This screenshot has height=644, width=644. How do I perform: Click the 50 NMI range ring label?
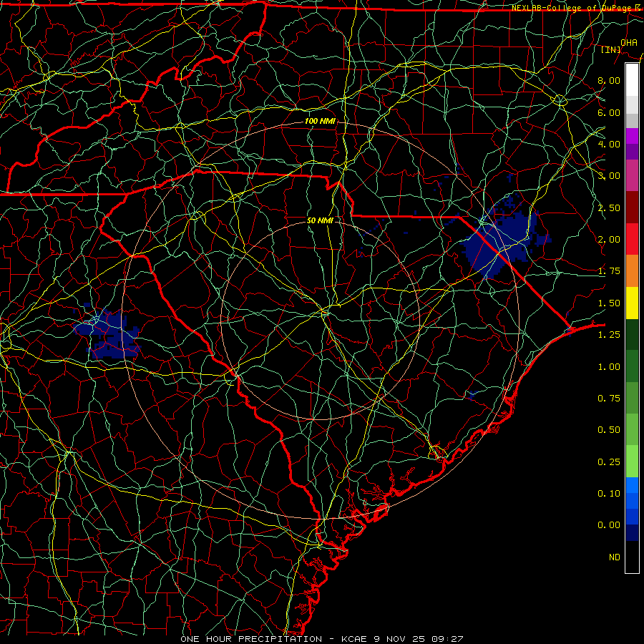click(320, 220)
